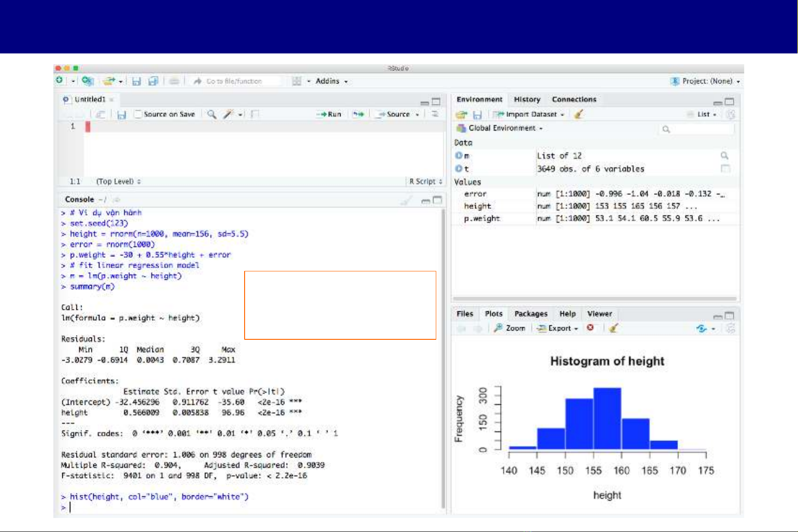Click the new file icon in main toolbar

[x=60, y=81]
